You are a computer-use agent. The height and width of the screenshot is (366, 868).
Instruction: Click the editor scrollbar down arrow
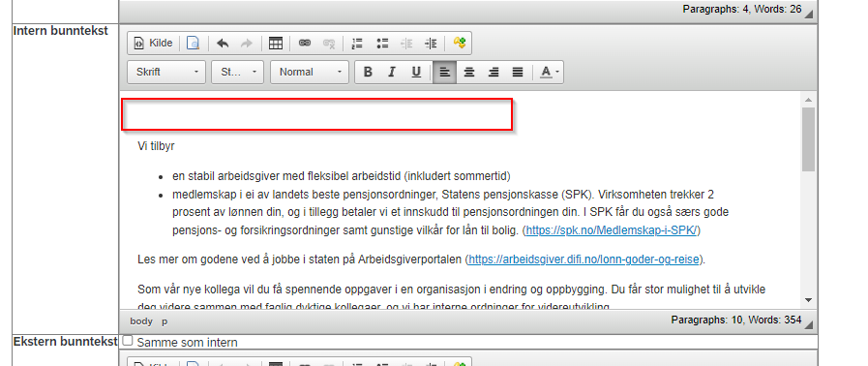[808, 300]
